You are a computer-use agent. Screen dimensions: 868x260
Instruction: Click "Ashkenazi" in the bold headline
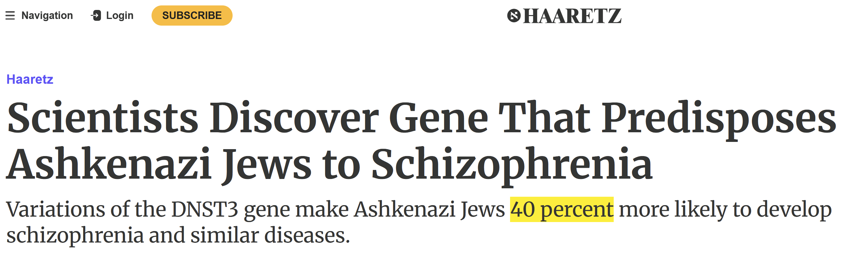109,165
